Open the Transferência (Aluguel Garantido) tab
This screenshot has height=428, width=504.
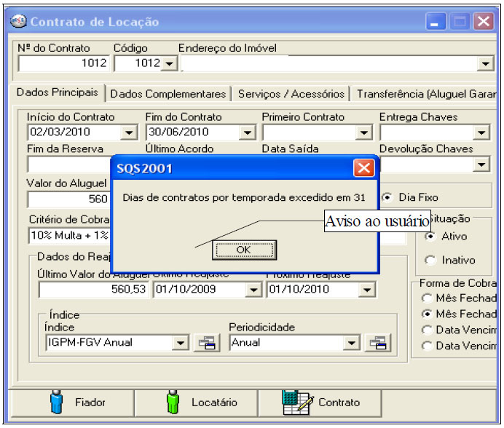pyautogui.click(x=425, y=94)
